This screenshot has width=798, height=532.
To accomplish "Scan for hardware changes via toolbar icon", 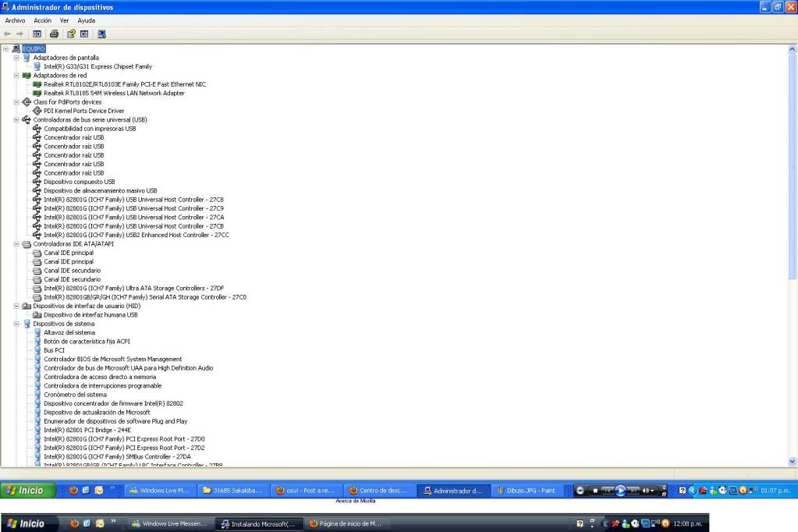I will pyautogui.click(x=101, y=34).
